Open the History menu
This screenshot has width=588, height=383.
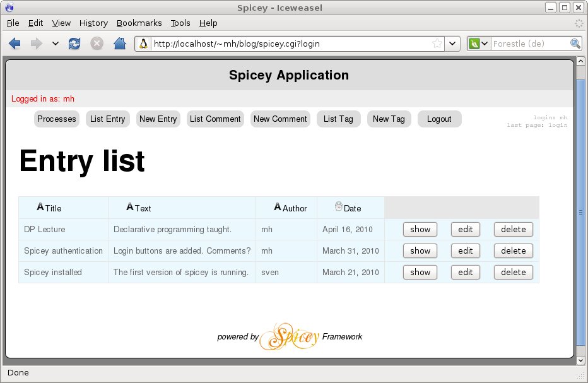click(x=93, y=23)
